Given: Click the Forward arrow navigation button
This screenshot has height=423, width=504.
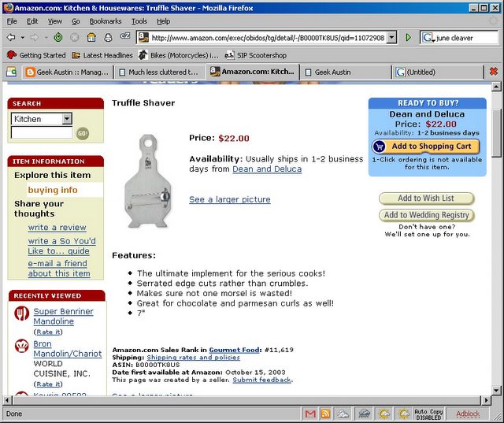Looking at the screenshot, I should (34, 38).
